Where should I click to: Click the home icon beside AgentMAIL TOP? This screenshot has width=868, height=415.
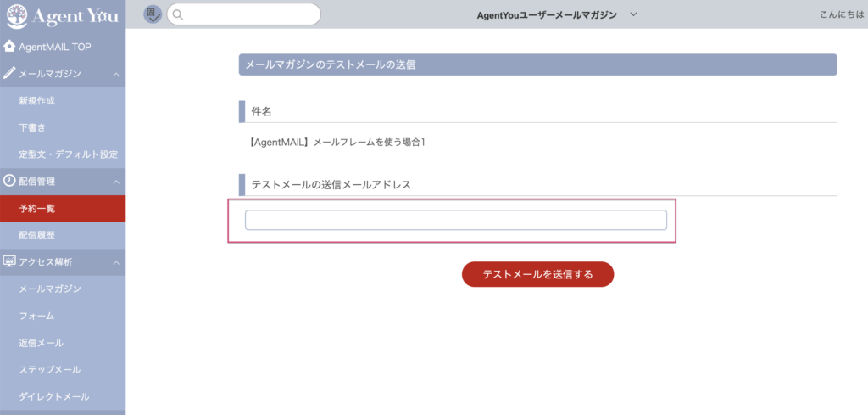tap(9, 47)
